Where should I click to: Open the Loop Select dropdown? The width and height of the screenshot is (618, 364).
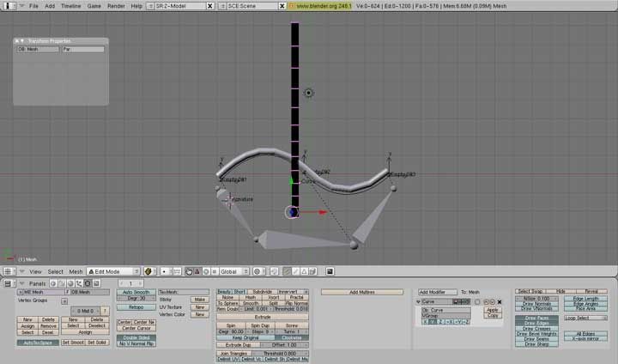click(x=586, y=318)
